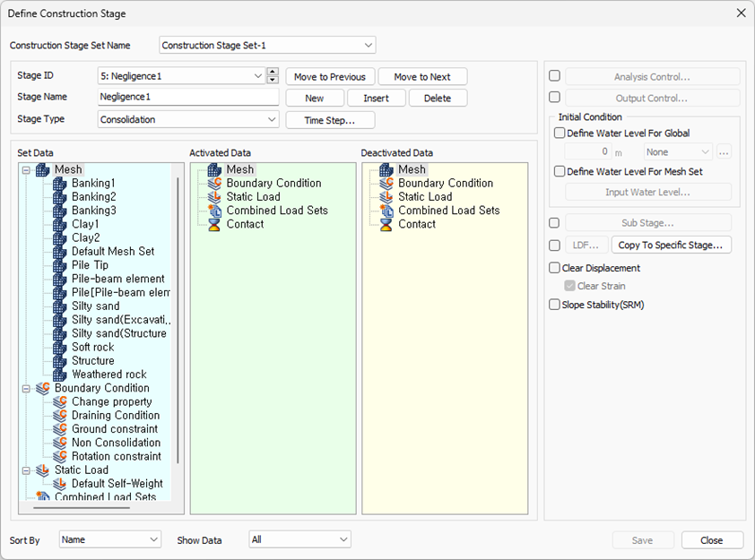Select Weathered rock in the Set Data tree
Viewport: 755px width, 560px height.
tap(109, 375)
